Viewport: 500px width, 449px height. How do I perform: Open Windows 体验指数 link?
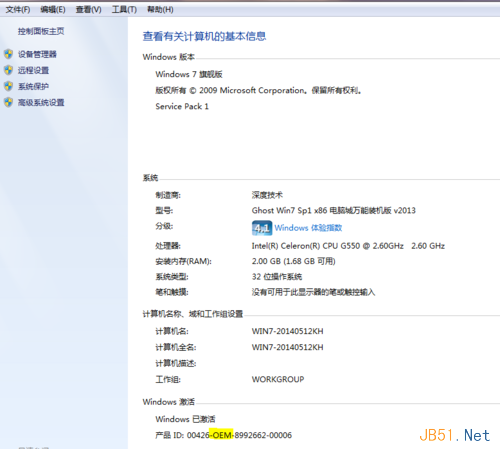[x=308, y=228]
